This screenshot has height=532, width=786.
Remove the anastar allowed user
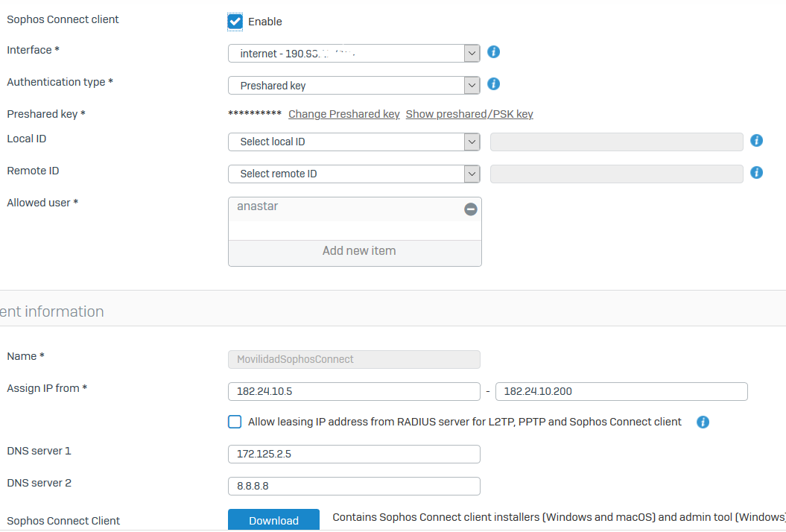(470, 209)
